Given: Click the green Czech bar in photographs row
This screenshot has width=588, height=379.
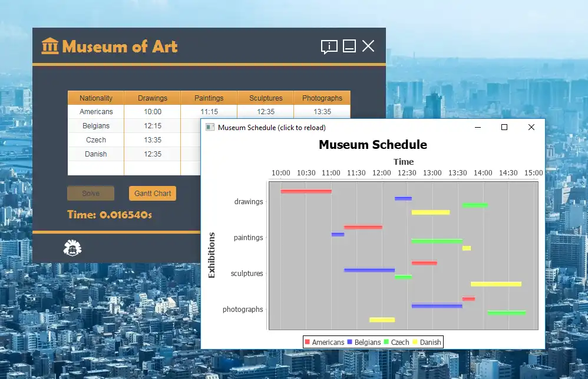Looking at the screenshot, I should pyautogui.click(x=507, y=312).
